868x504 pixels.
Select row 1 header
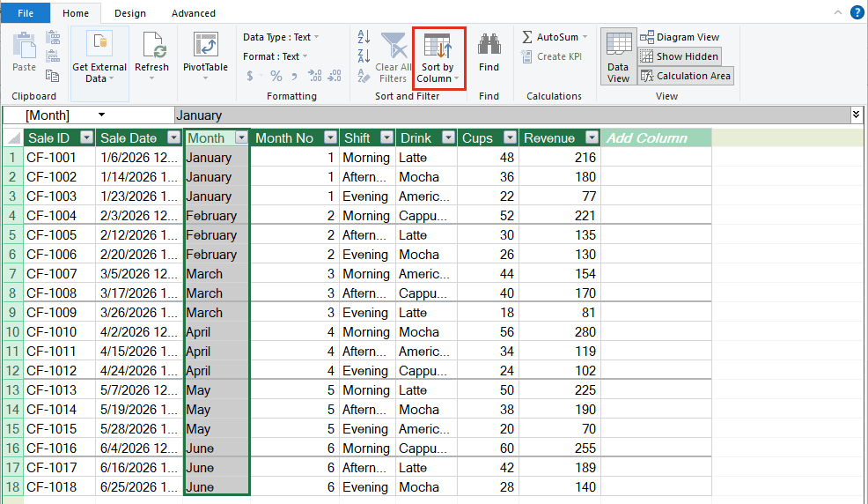pyautogui.click(x=12, y=158)
